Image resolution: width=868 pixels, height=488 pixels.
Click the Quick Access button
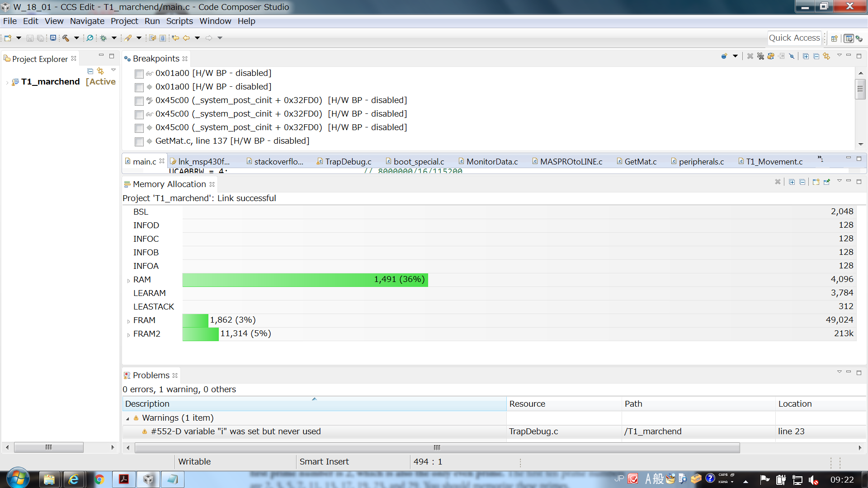pos(794,38)
